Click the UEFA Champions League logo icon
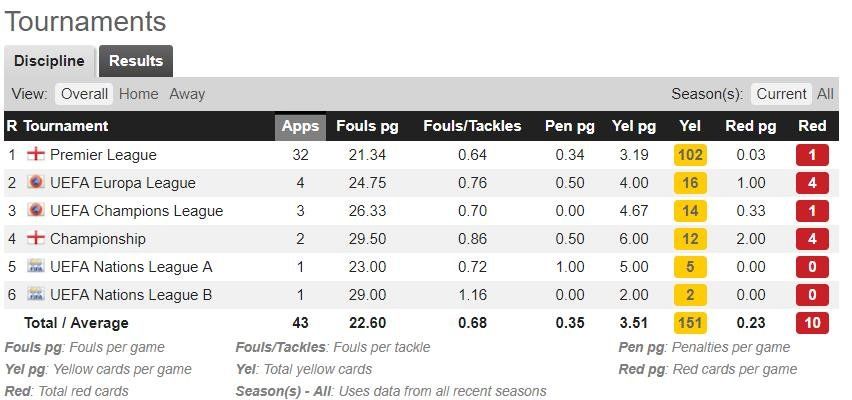 (x=36, y=210)
